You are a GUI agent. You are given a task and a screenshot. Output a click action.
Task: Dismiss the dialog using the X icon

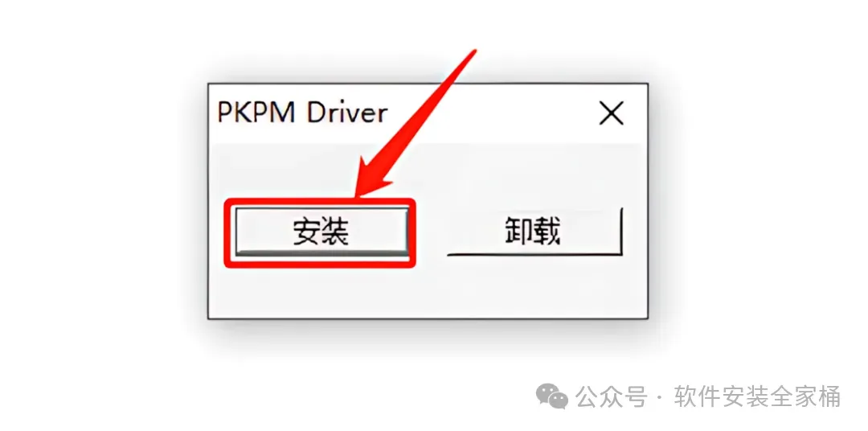click(611, 114)
